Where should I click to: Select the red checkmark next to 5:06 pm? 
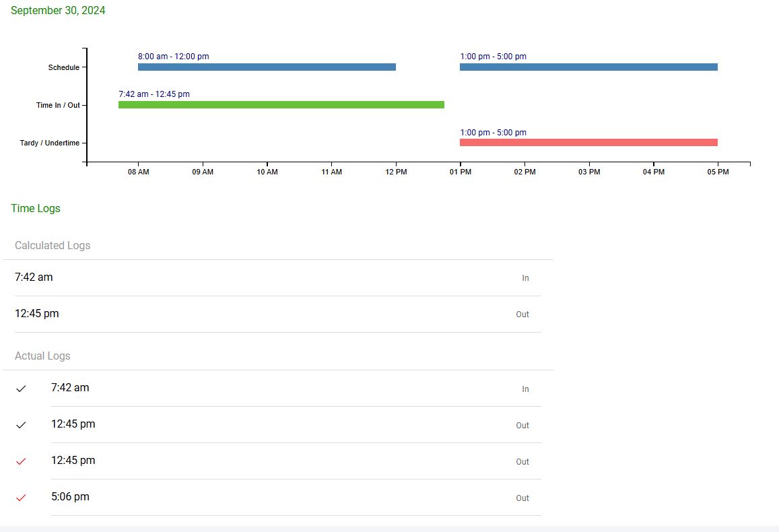(21, 498)
